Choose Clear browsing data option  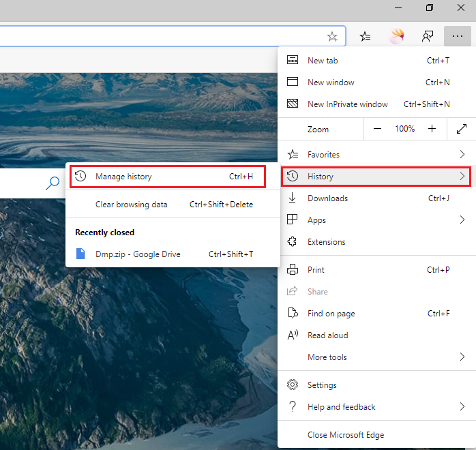tap(173, 205)
